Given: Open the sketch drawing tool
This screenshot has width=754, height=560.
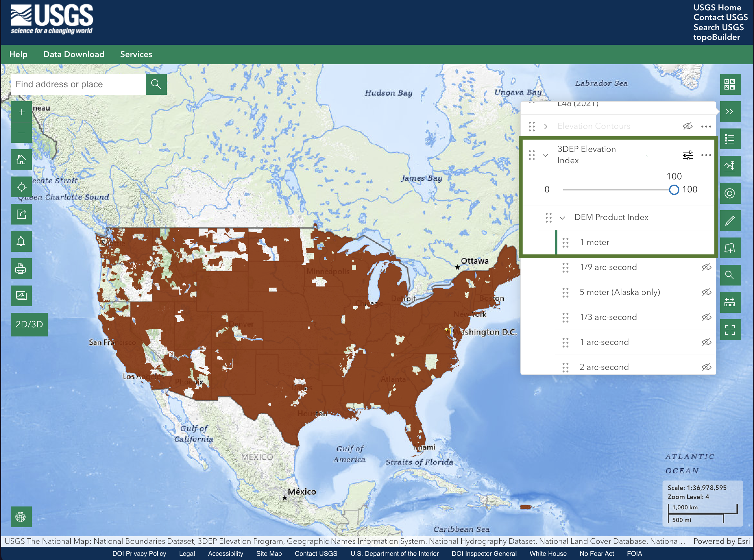Looking at the screenshot, I should coord(731,220).
